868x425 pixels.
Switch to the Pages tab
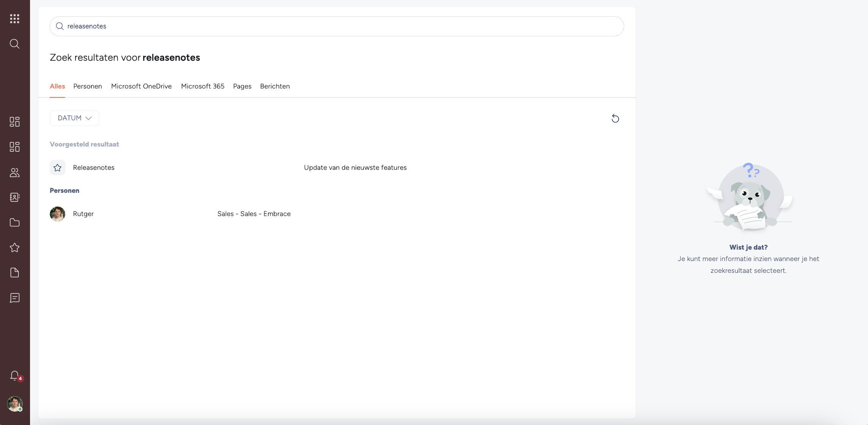click(242, 86)
